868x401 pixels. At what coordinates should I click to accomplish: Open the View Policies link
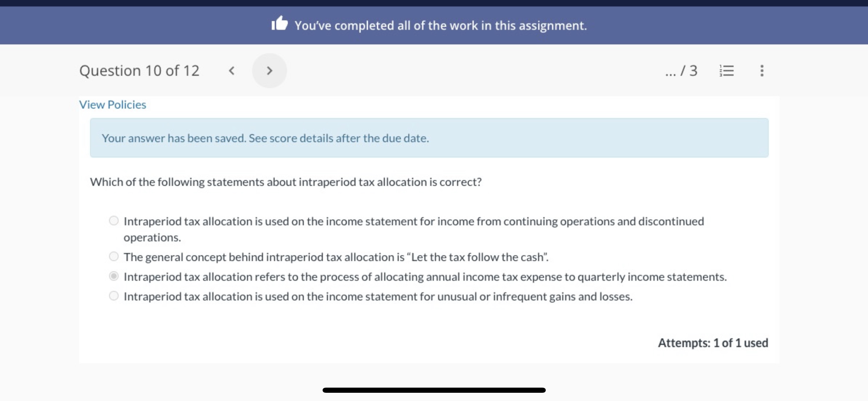coord(112,104)
